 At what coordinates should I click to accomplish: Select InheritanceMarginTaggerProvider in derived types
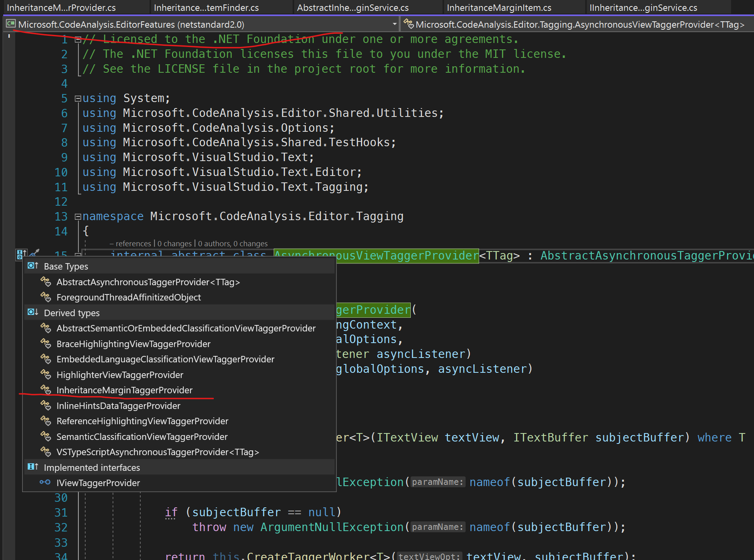(x=124, y=390)
